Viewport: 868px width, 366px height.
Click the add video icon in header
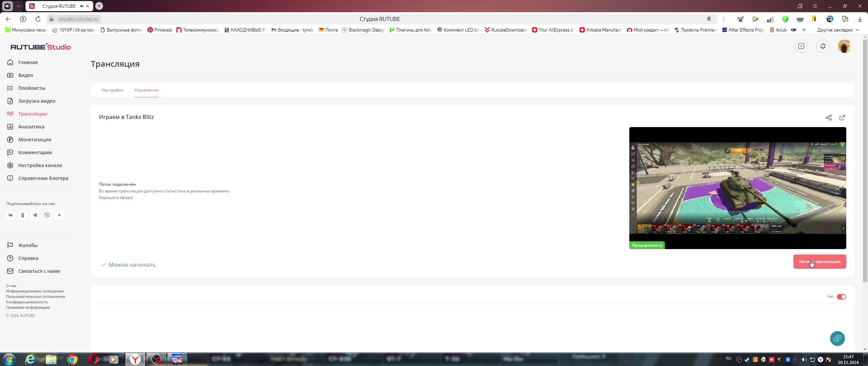pos(801,46)
